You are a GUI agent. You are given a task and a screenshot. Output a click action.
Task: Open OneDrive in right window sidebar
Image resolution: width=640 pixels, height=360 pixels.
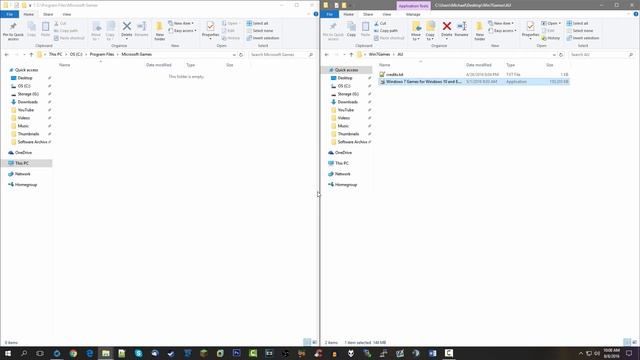pos(343,153)
